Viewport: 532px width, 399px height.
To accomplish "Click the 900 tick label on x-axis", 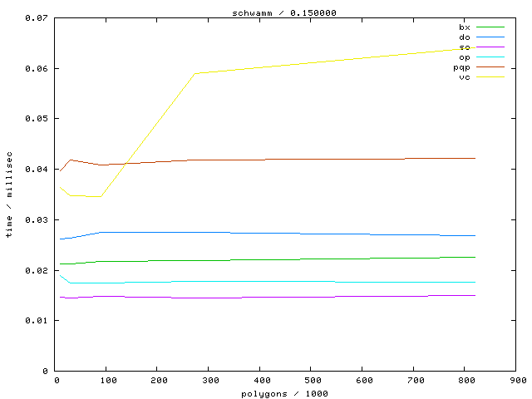I will (517, 380).
